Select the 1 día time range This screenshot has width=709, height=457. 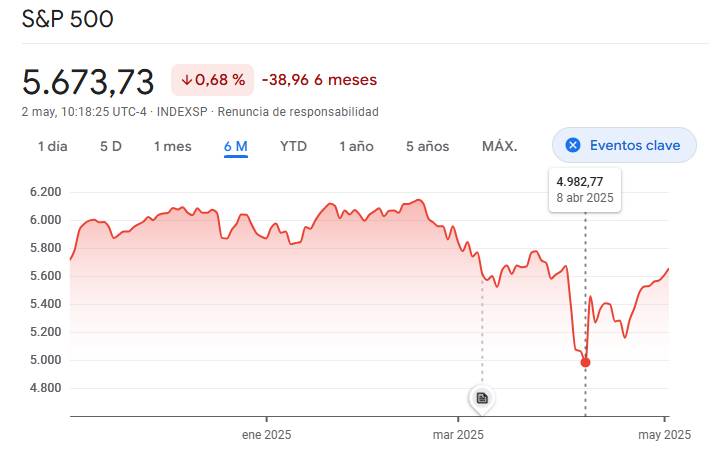click(x=53, y=147)
